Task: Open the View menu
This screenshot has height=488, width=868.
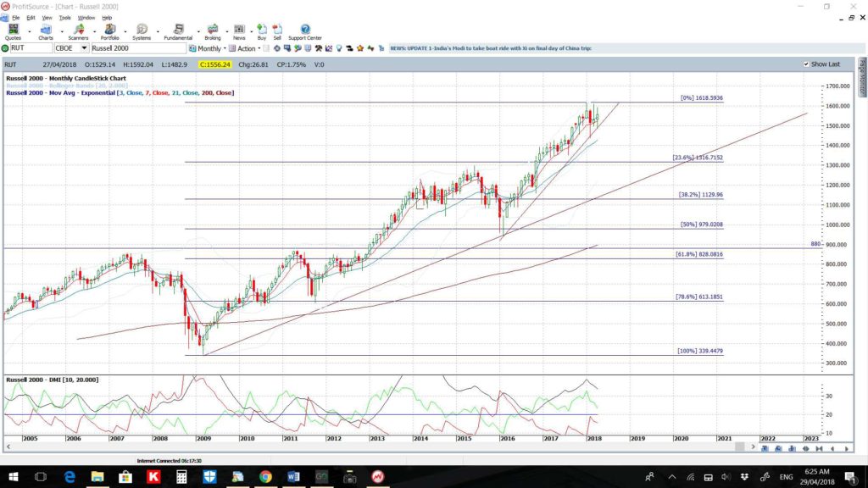Action: [x=47, y=18]
